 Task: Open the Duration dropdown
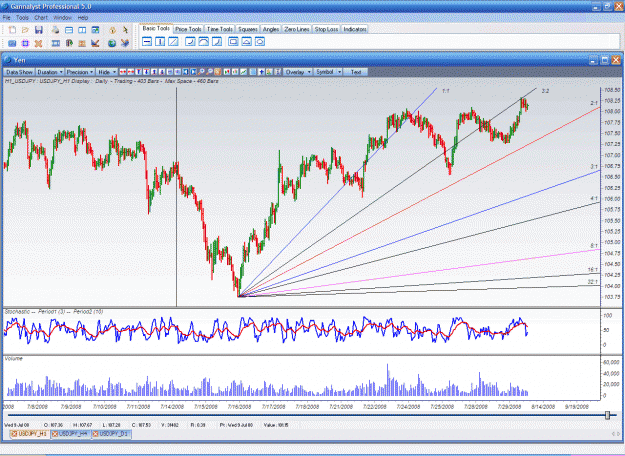[49, 72]
